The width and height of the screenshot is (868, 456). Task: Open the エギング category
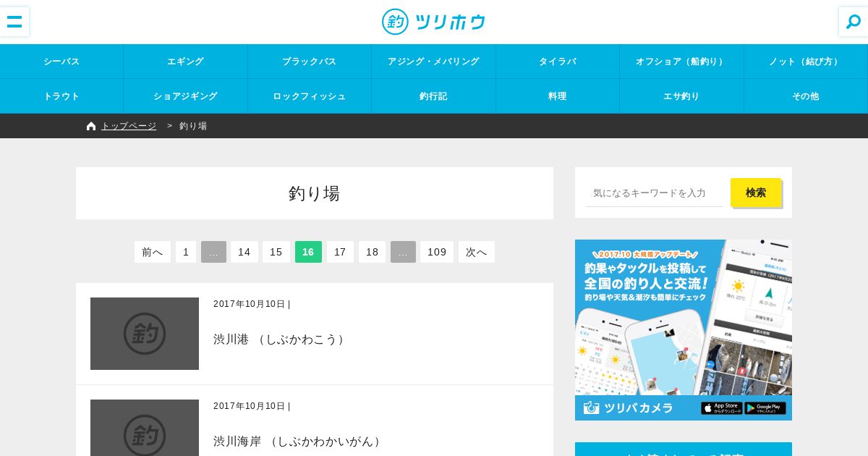tap(185, 62)
